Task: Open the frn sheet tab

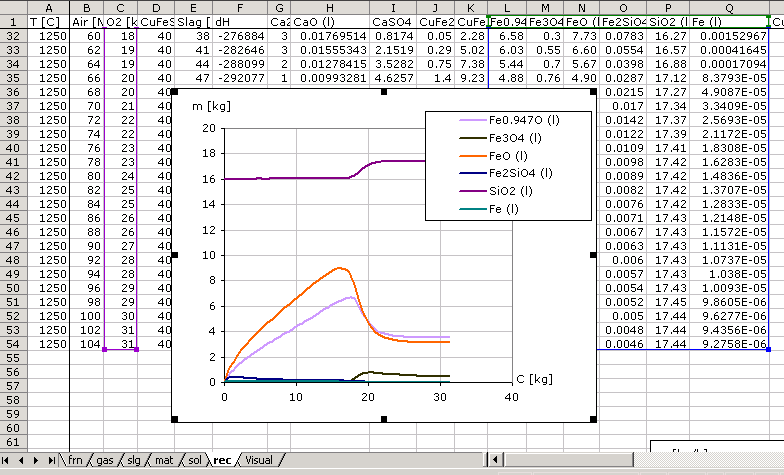Action: tap(76, 460)
